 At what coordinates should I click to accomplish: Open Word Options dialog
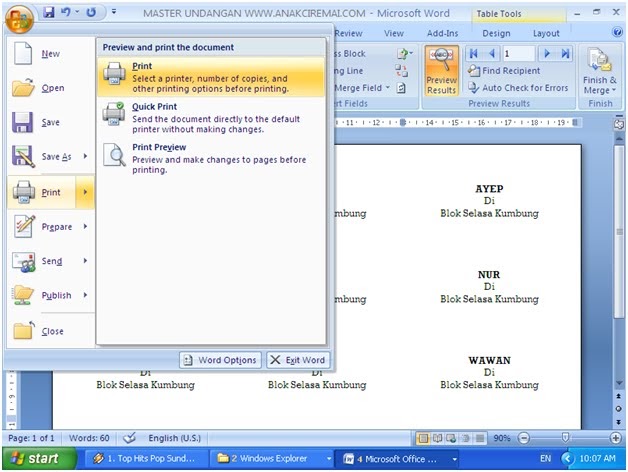220,360
